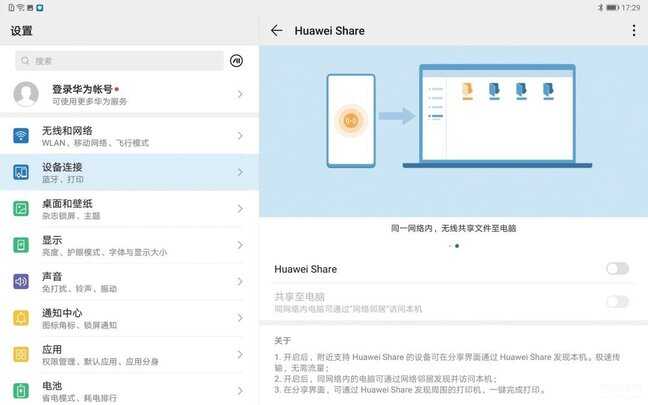Viewport: 648px width, 405px height.
Task: Sign in via 登录华为帐号
Action: coord(129,94)
